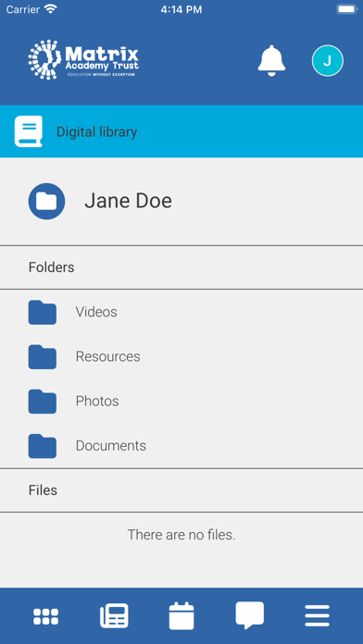
Task: Open the Documents folder
Action: click(x=181, y=446)
